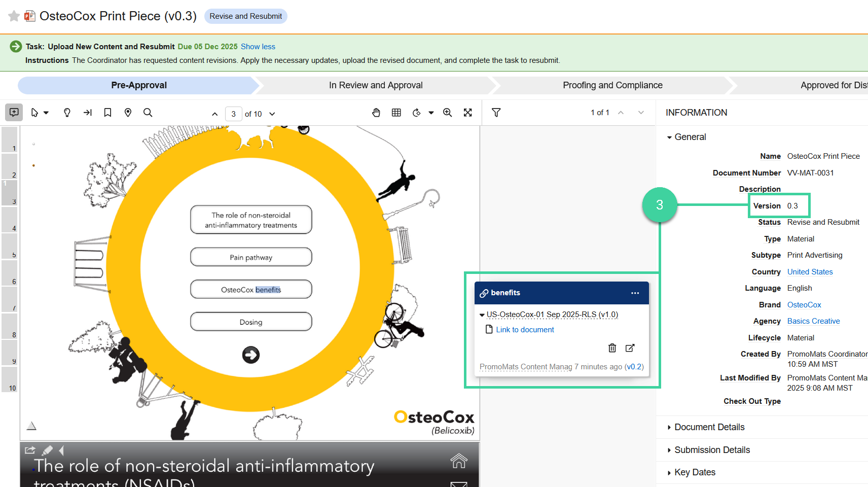Expand the Document Details section
This screenshot has width=868, height=487.
709,427
